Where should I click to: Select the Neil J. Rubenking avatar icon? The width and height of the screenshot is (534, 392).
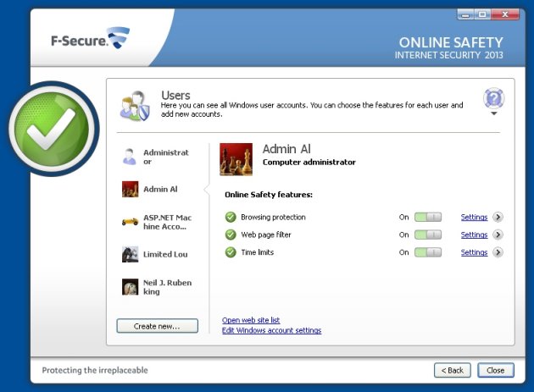[x=130, y=287]
